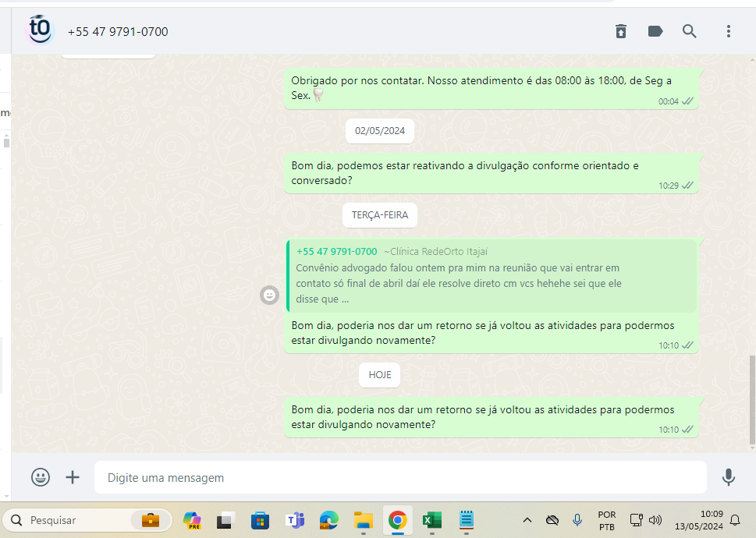Select the 'podemos estar reativando a divulgação' message

point(492,173)
